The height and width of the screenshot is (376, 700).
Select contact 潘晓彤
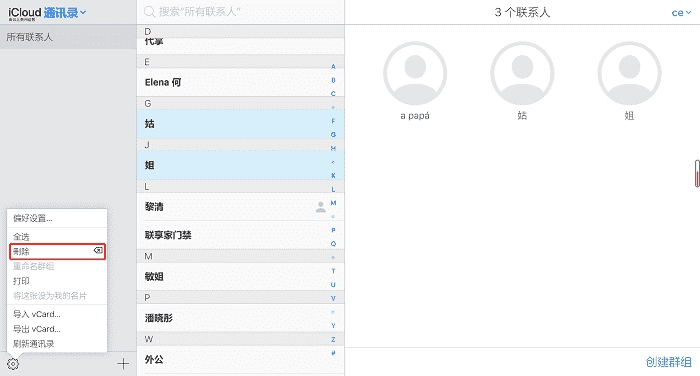pos(240,318)
